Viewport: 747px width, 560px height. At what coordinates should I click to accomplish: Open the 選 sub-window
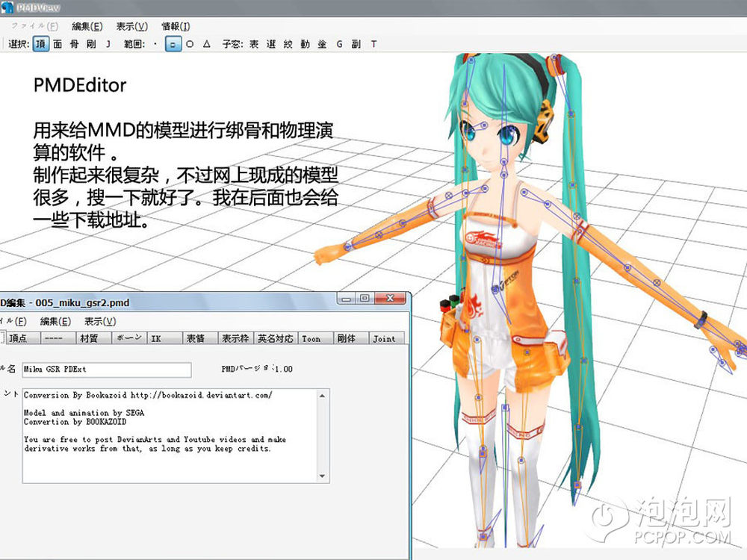271,44
